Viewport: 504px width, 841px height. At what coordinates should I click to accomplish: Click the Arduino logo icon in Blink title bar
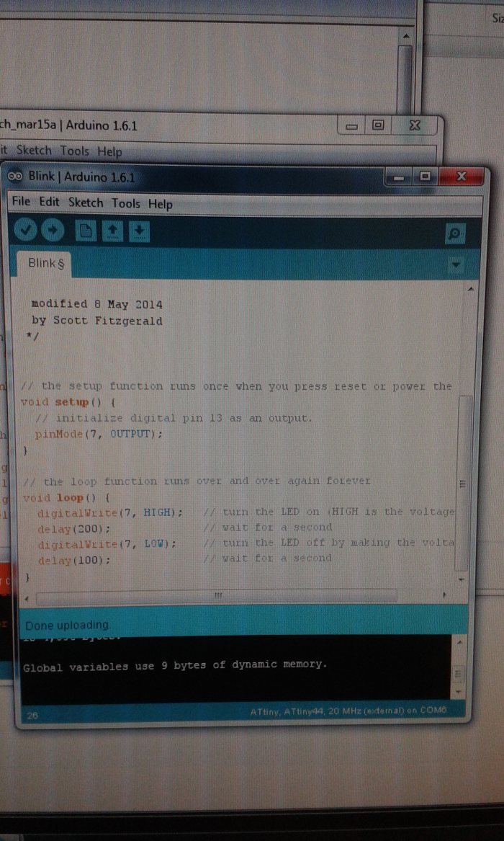pos(15,176)
